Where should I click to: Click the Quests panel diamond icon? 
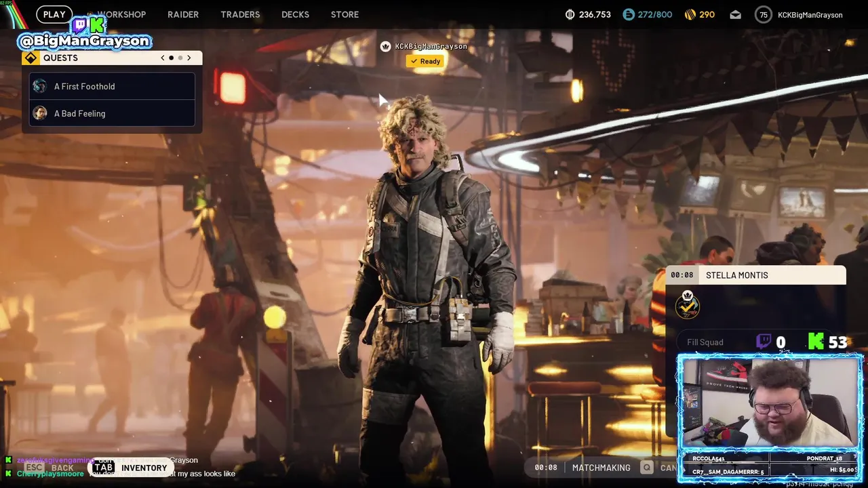pyautogui.click(x=31, y=58)
